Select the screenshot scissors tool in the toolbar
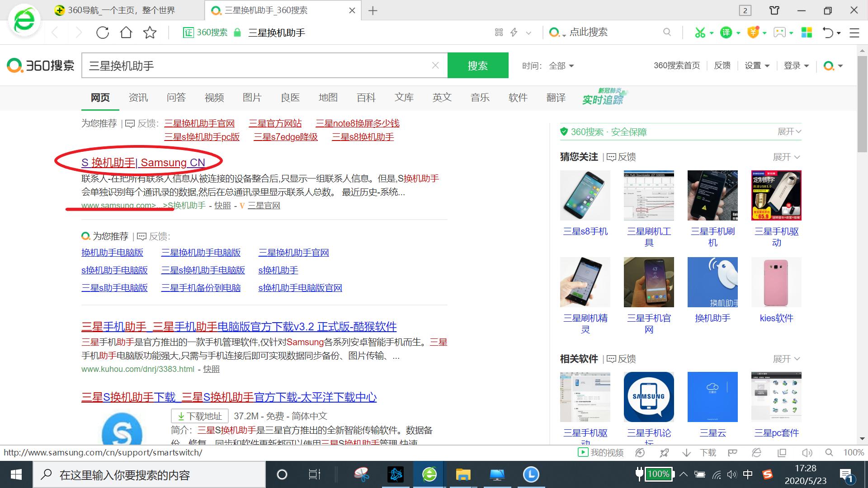 699,33
